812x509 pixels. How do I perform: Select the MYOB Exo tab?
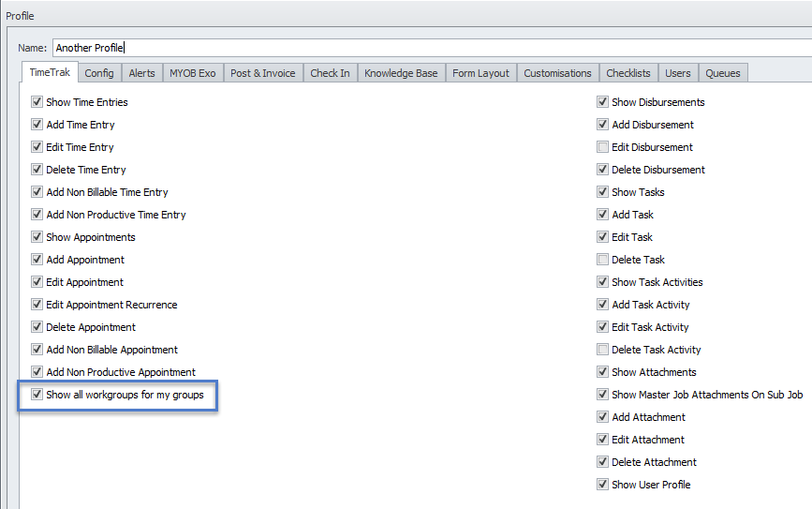[x=192, y=73]
